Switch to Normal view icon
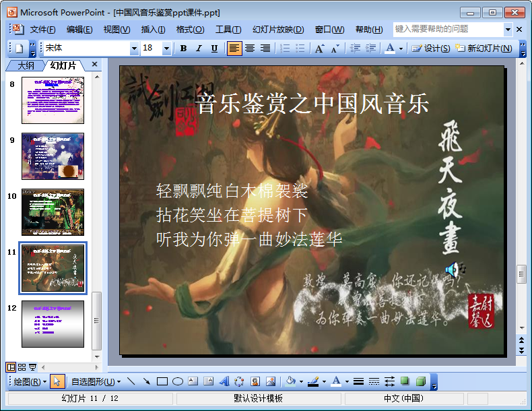The height and width of the screenshot is (411, 532). point(11,367)
